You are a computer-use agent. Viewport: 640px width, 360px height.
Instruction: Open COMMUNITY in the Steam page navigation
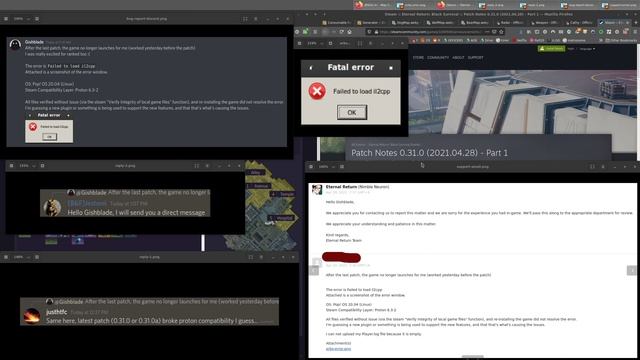(438, 58)
